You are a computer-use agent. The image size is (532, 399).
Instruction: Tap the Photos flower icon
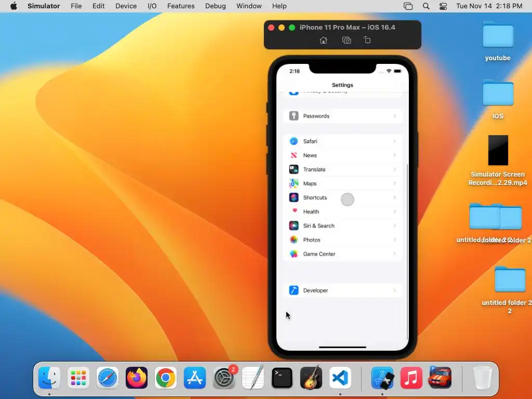(x=294, y=240)
